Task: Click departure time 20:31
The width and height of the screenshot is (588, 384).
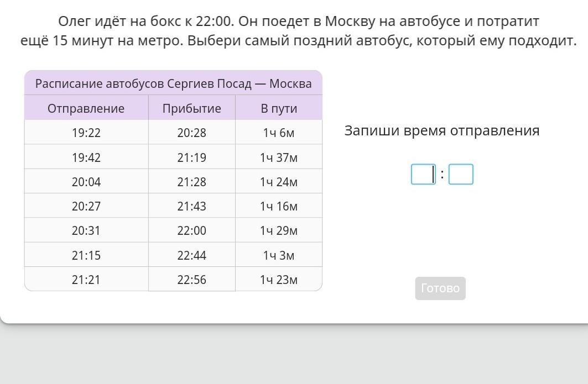Action: 86,230
